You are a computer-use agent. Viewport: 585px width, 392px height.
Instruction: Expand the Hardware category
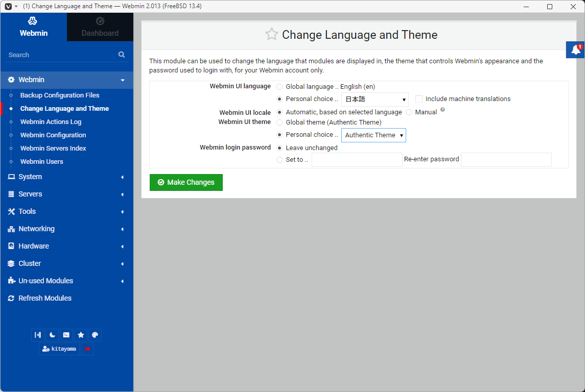[x=123, y=247]
